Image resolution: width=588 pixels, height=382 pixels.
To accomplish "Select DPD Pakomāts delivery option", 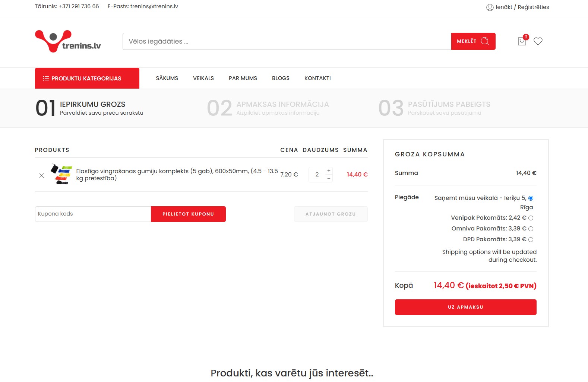I will point(531,239).
